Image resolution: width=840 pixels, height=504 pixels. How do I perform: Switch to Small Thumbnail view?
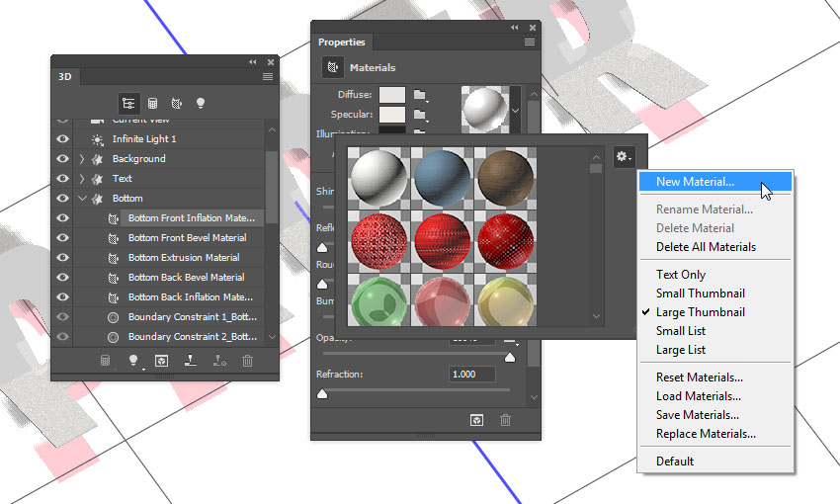coord(701,293)
